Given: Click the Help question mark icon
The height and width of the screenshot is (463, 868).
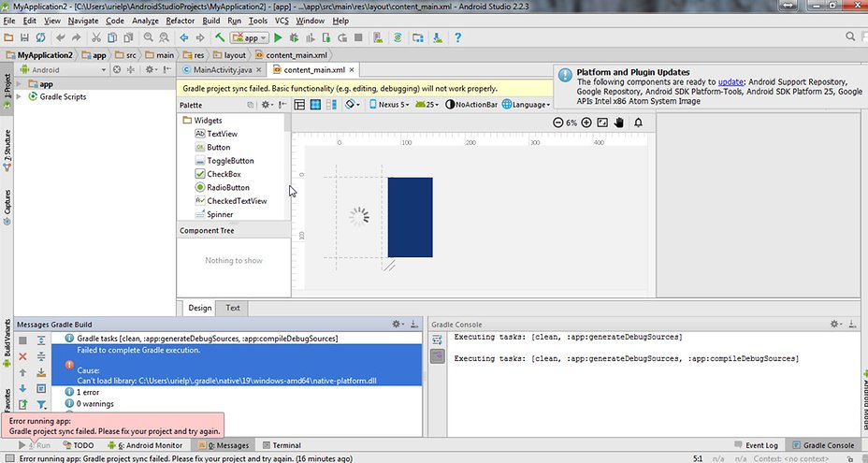Looking at the screenshot, I should coord(457,37).
